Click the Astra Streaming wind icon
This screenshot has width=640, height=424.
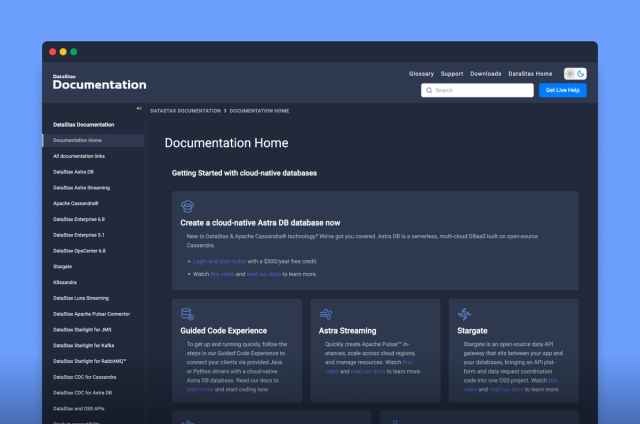[x=326, y=314]
